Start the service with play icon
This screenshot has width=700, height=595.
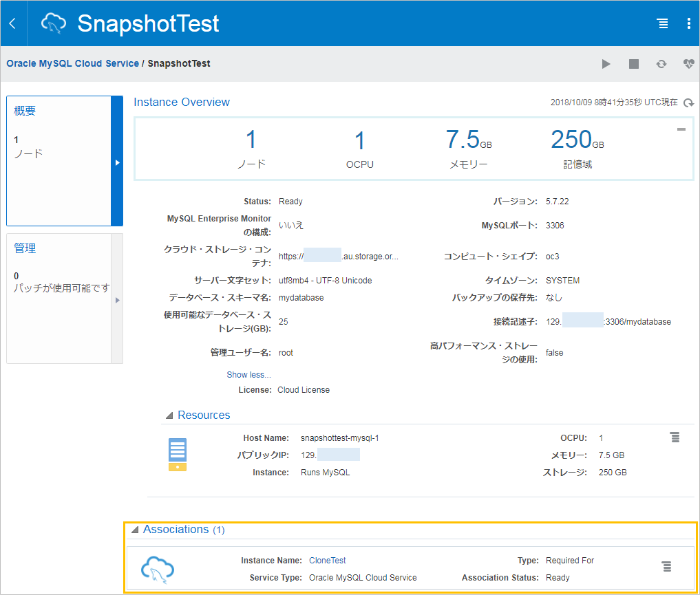[x=606, y=64]
